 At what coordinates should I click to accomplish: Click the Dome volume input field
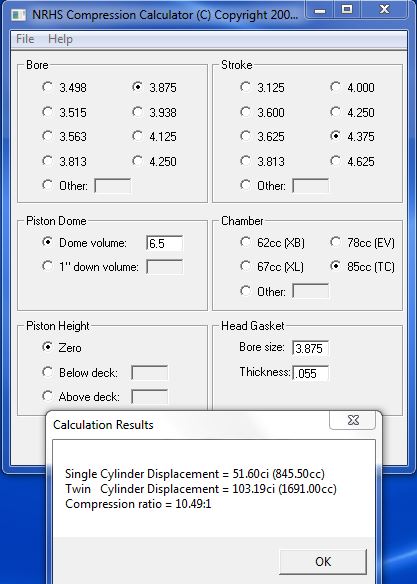point(165,243)
